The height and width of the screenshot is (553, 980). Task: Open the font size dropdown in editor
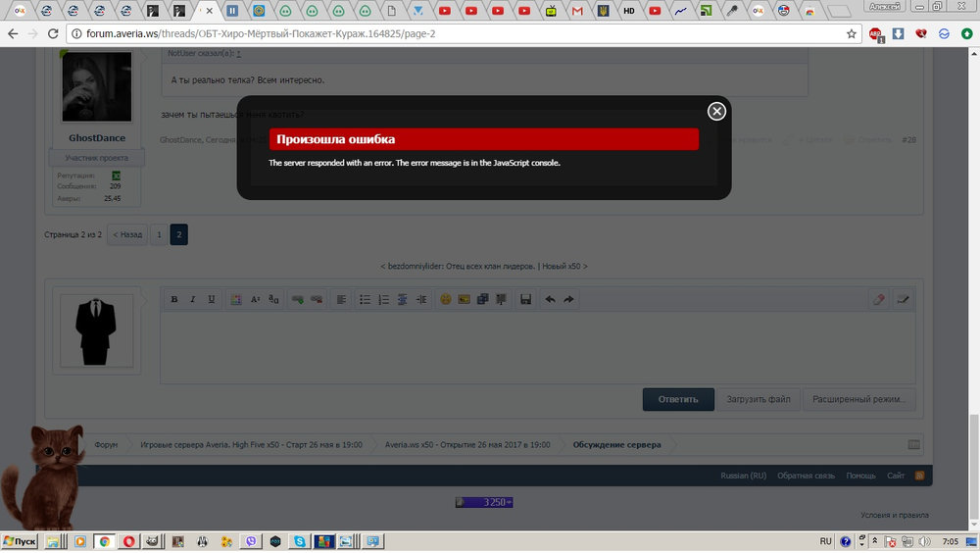pos(256,299)
